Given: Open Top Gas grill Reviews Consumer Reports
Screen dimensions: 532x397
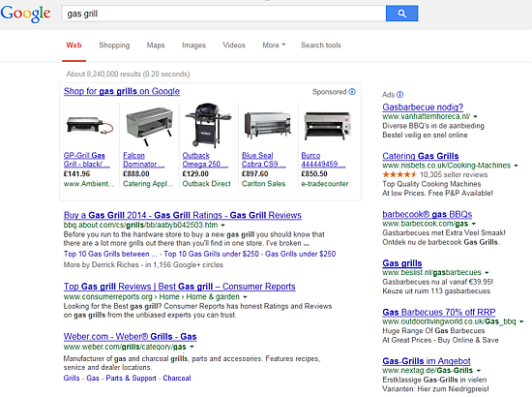Looking at the screenshot, I should click(180, 287).
